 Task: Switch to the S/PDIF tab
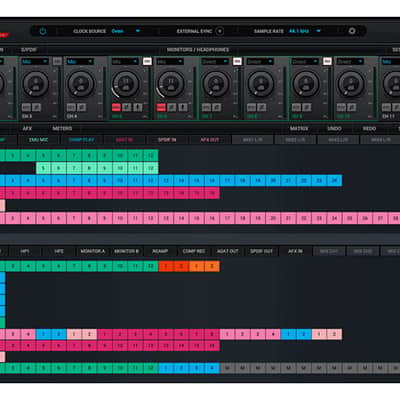[29, 50]
